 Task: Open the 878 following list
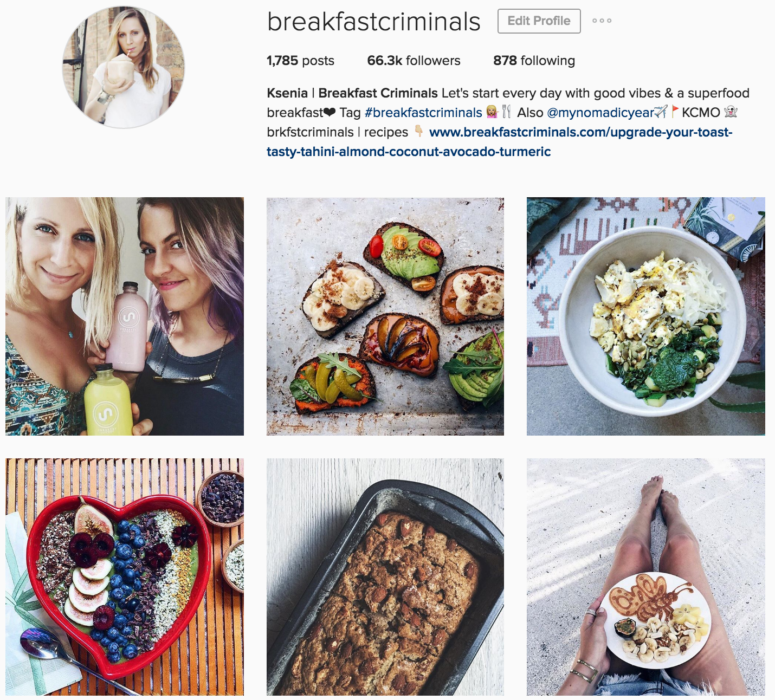(x=534, y=61)
